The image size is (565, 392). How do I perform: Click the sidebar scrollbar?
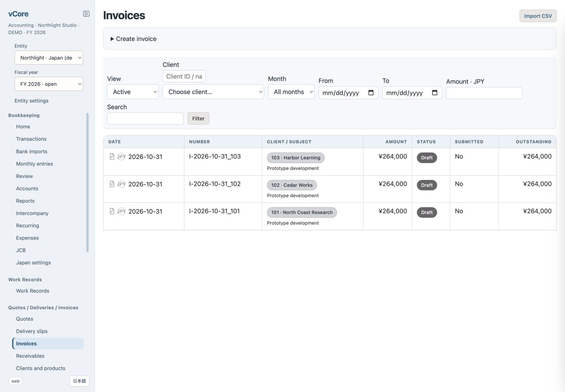pyautogui.click(x=87, y=182)
